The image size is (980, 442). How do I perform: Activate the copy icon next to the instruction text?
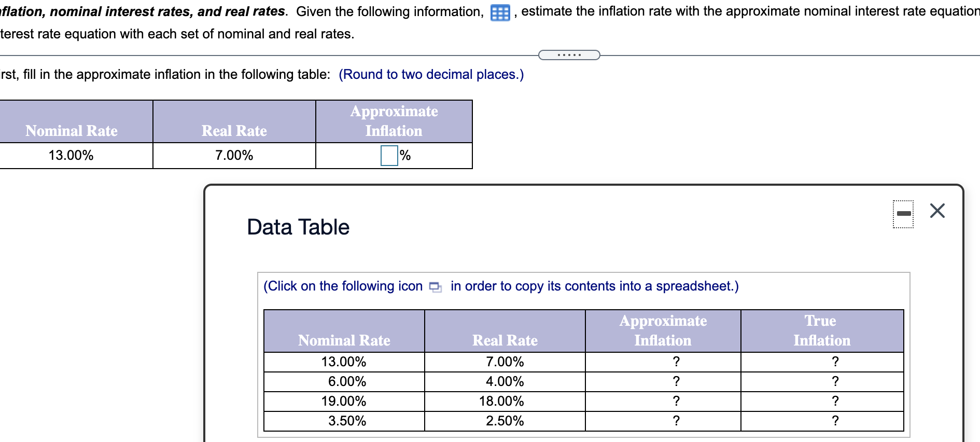(x=436, y=286)
